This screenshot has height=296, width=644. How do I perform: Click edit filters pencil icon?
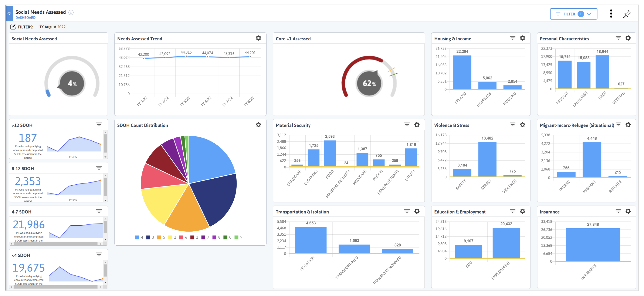coord(13,27)
